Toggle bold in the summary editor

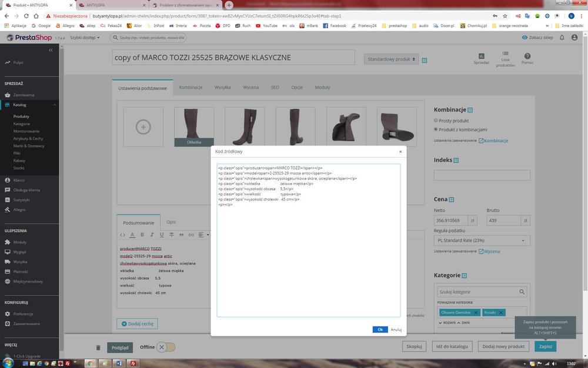click(142, 235)
